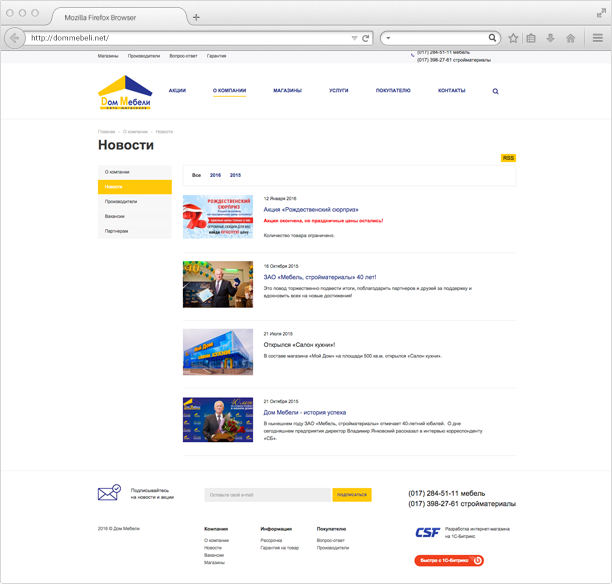Expand the URL bar history dropdown arrow
This screenshot has height=584, width=612.
tap(354, 38)
